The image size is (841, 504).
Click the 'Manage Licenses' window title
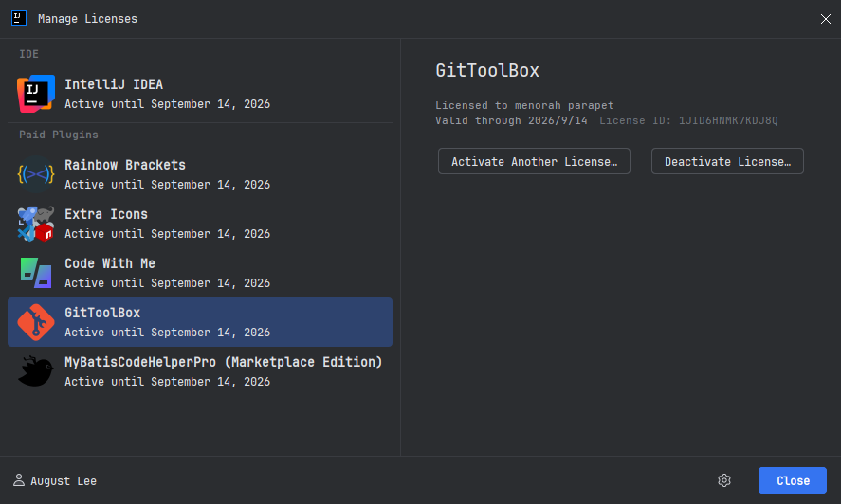[x=87, y=19]
